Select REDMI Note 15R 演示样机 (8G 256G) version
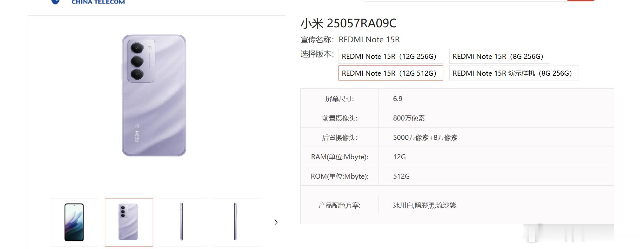The width and height of the screenshot is (644, 249). [514, 73]
